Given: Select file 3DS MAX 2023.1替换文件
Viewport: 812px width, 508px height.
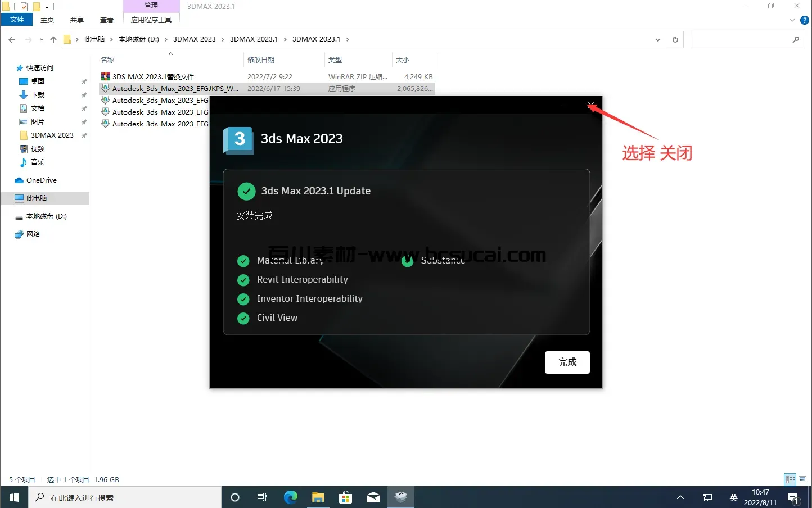Looking at the screenshot, I should pos(153,76).
